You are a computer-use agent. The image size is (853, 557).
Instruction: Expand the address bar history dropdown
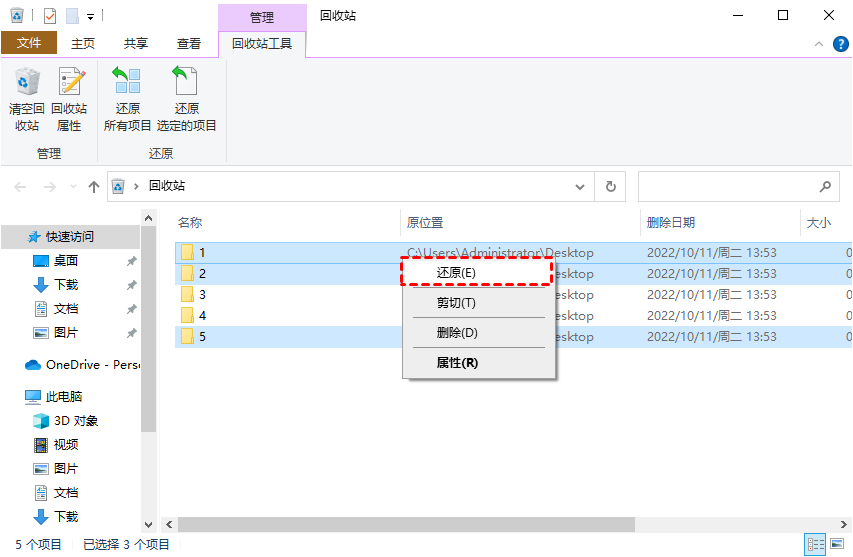[x=581, y=186]
